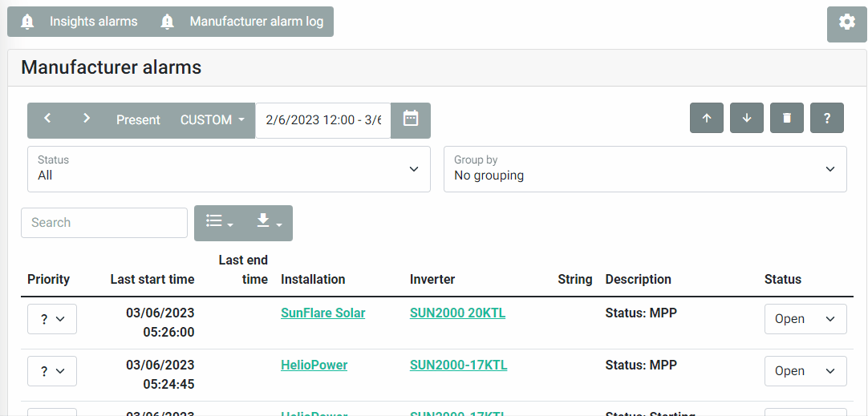Screen dimensions: 868x416
Task: Open the Status filter dropdown
Action: pos(229,168)
